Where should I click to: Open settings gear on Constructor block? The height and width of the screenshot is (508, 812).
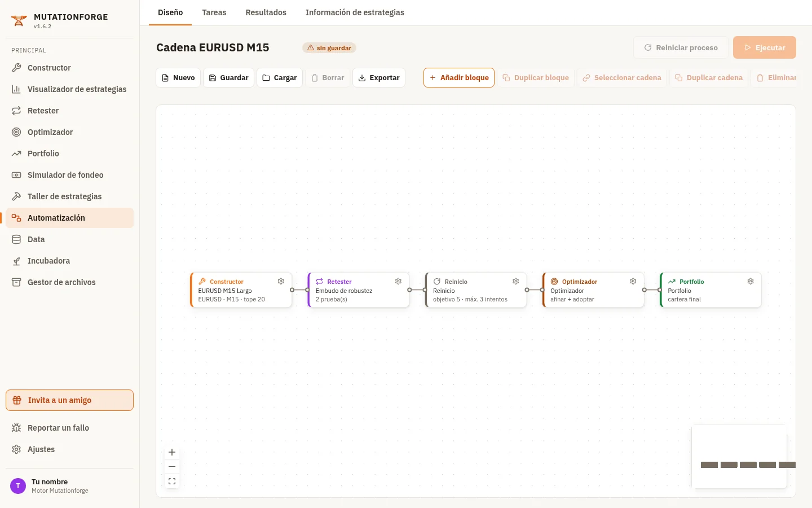281,281
